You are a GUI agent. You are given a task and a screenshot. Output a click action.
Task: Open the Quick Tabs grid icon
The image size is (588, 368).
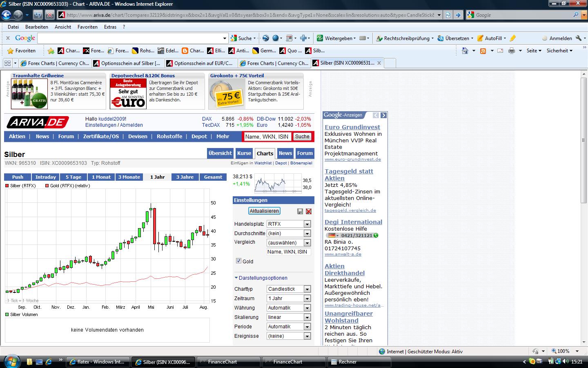pos(7,63)
